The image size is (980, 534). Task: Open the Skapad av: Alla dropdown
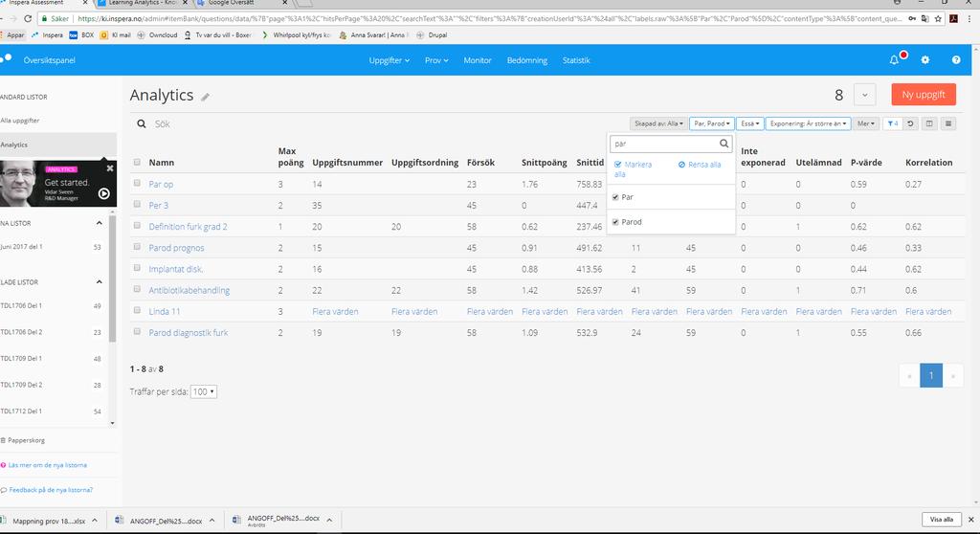(x=658, y=123)
